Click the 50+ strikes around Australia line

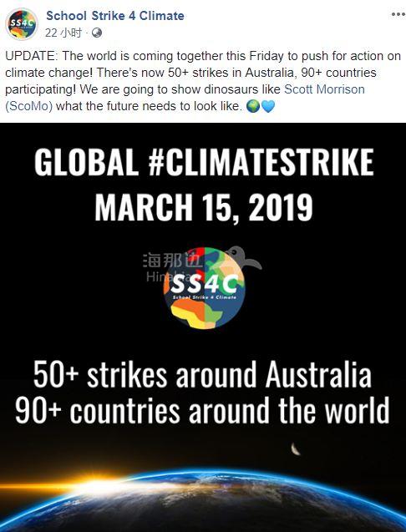(202, 374)
